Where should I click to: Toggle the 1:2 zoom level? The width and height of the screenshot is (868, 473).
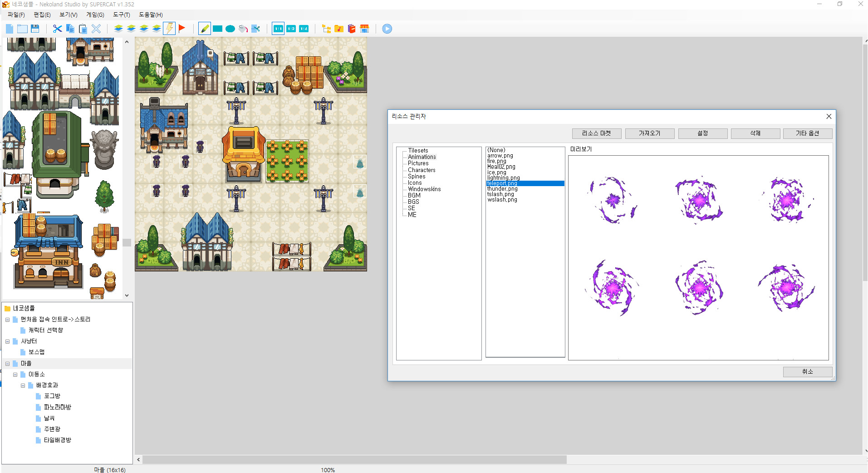click(x=290, y=29)
